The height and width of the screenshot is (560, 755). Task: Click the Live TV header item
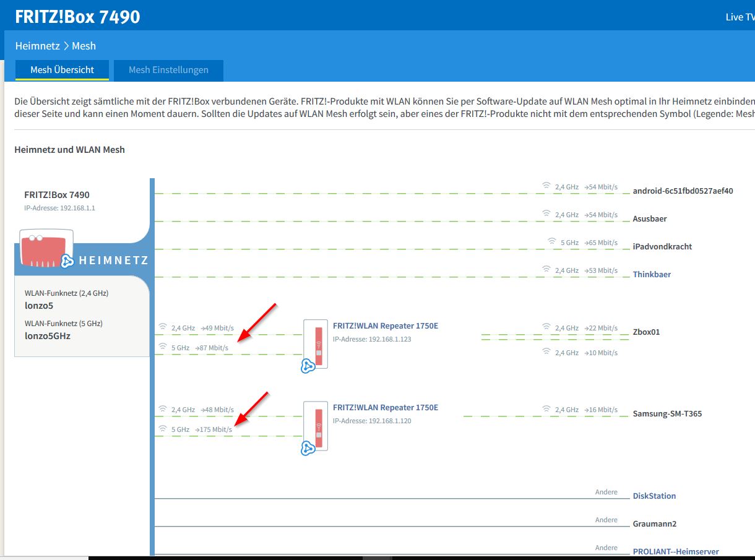click(x=740, y=17)
